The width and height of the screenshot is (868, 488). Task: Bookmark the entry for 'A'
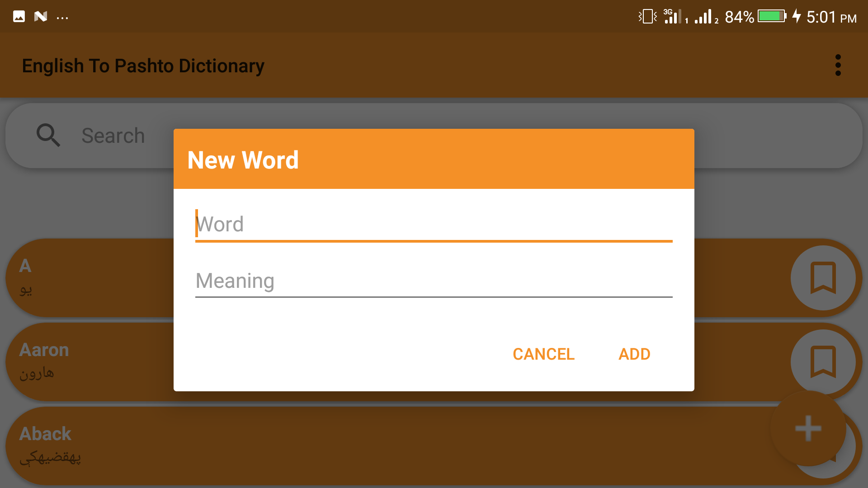[824, 278]
